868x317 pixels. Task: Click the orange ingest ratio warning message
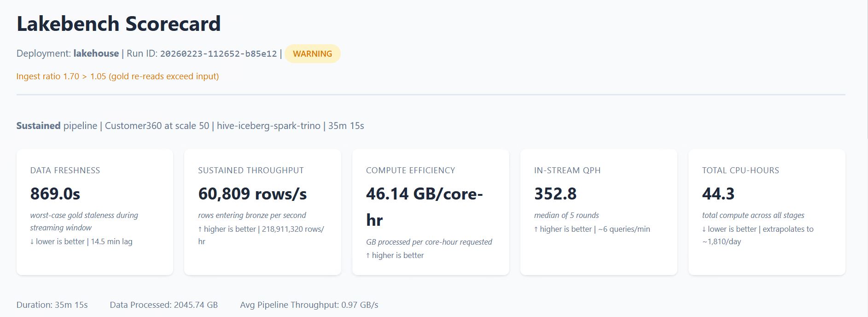[117, 76]
